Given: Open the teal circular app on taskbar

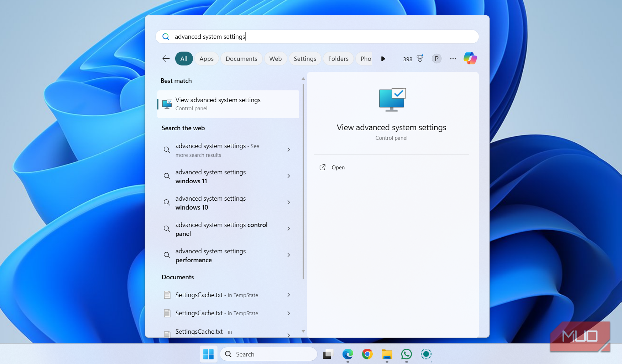Looking at the screenshot, I should 426,354.
